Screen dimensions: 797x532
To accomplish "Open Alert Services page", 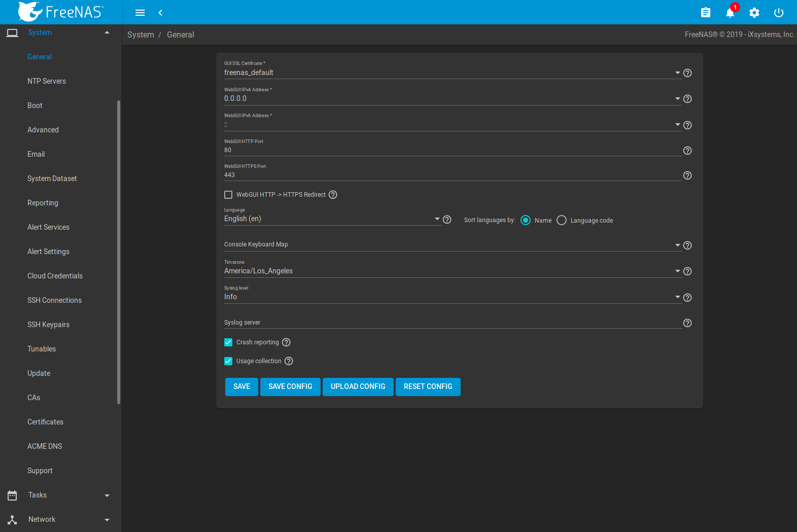I will tap(49, 227).
